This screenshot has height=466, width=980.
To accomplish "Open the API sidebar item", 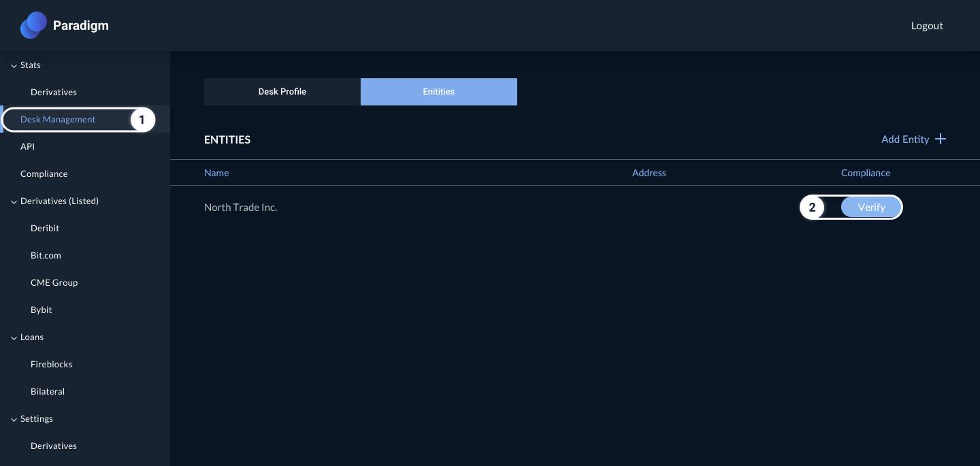I will (x=27, y=147).
